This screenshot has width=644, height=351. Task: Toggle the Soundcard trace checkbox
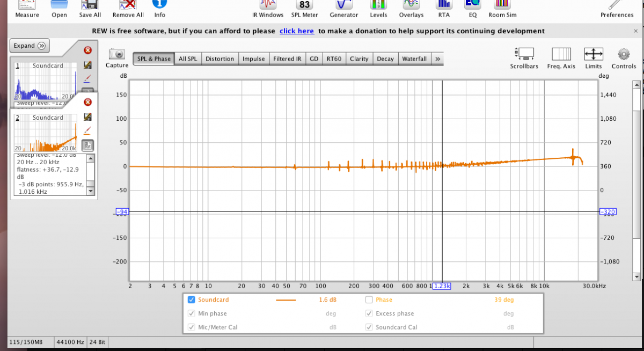click(x=192, y=300)
